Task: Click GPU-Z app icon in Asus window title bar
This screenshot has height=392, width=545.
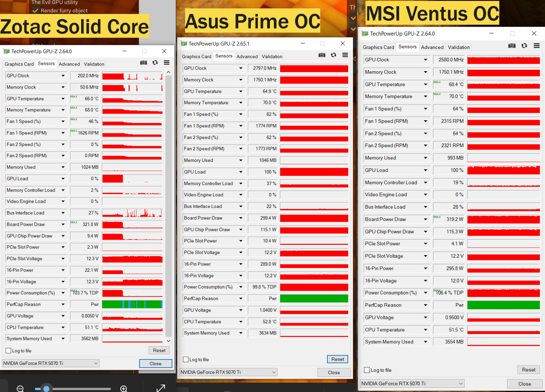Action: click(184, 43)
